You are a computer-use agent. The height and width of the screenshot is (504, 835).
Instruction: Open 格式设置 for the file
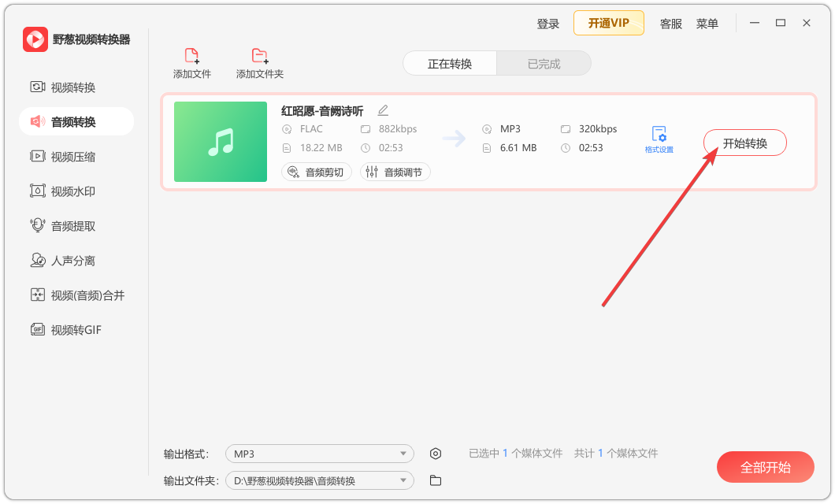point(659,137)
